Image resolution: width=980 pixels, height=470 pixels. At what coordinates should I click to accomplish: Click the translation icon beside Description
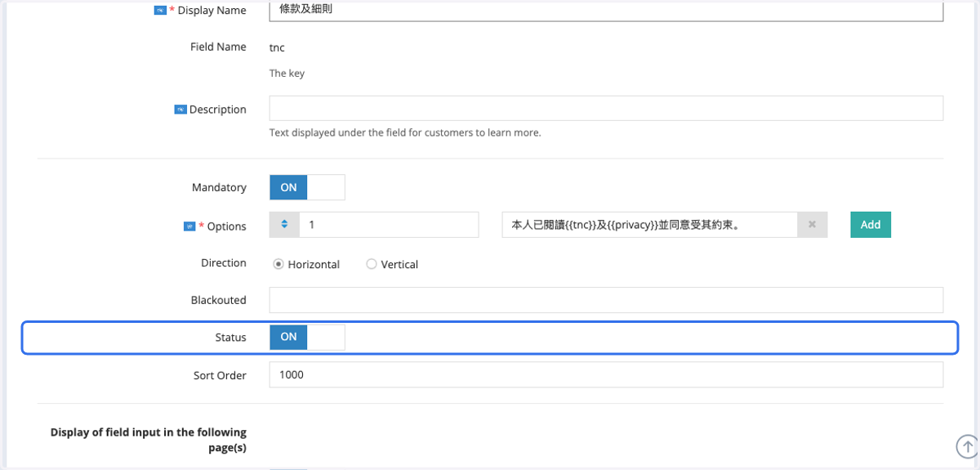pyautogui.click(x=180, y=110)
